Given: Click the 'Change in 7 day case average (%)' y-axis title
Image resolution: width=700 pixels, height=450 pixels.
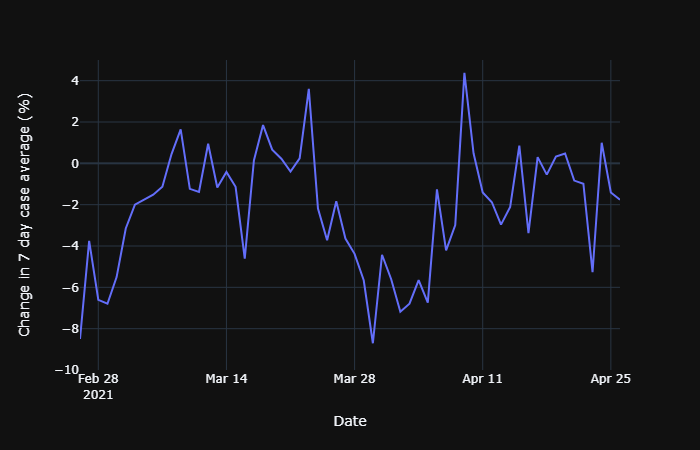Looking at the screenshot, I should tap(27, 215).
